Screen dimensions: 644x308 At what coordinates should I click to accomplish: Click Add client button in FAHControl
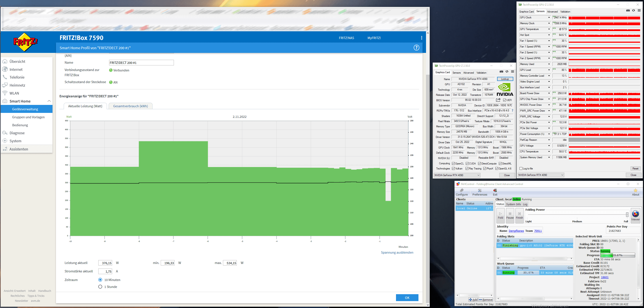473,300
